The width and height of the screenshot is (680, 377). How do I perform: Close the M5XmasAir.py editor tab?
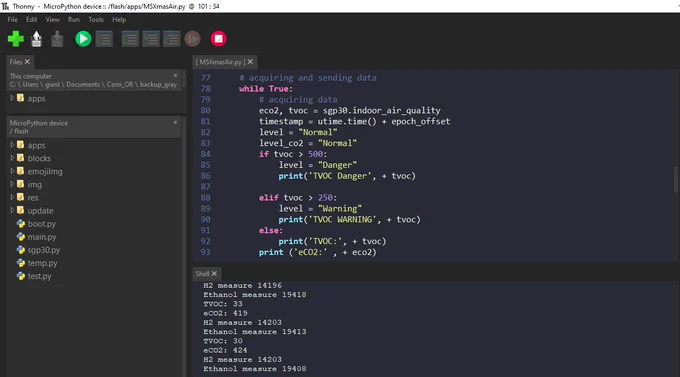click(x=250, y=62)
